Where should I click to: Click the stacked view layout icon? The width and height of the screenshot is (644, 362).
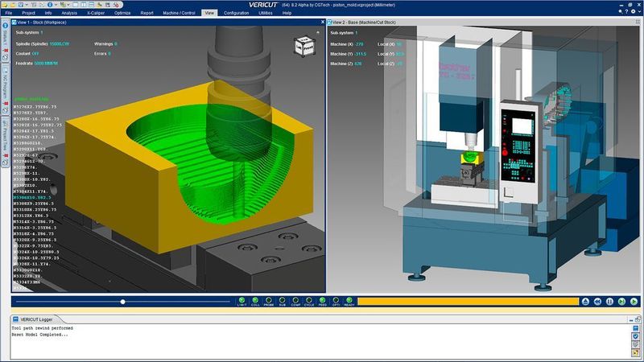91,5
